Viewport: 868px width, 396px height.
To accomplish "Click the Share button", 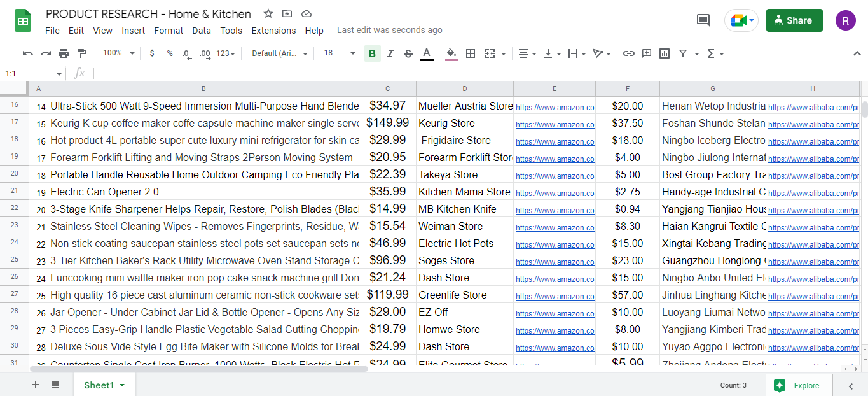I will 794,20.
